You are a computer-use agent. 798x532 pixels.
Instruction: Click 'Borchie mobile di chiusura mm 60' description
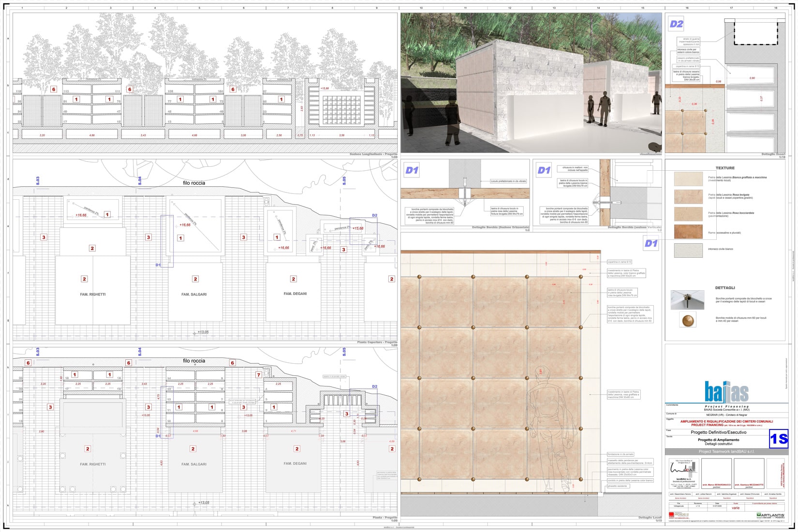[x=741, y=319]
